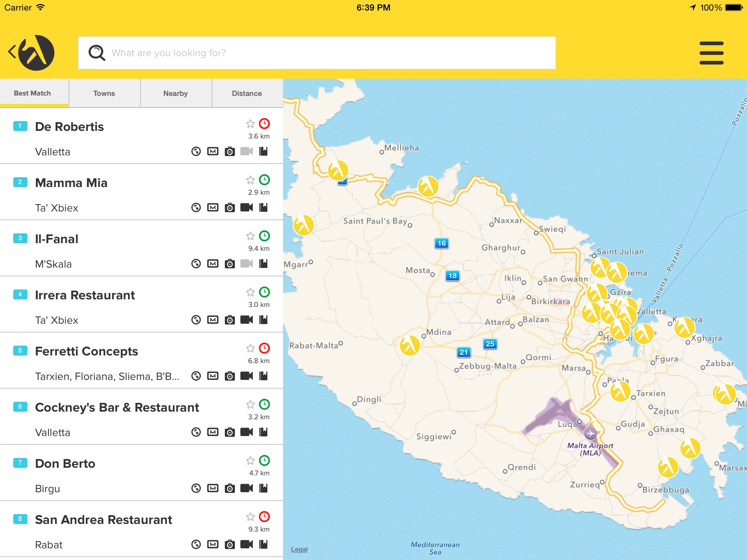The image size is (747, 560).
Task: Email De Robertis via envelope icon
Action: click(x=213, y=151)
